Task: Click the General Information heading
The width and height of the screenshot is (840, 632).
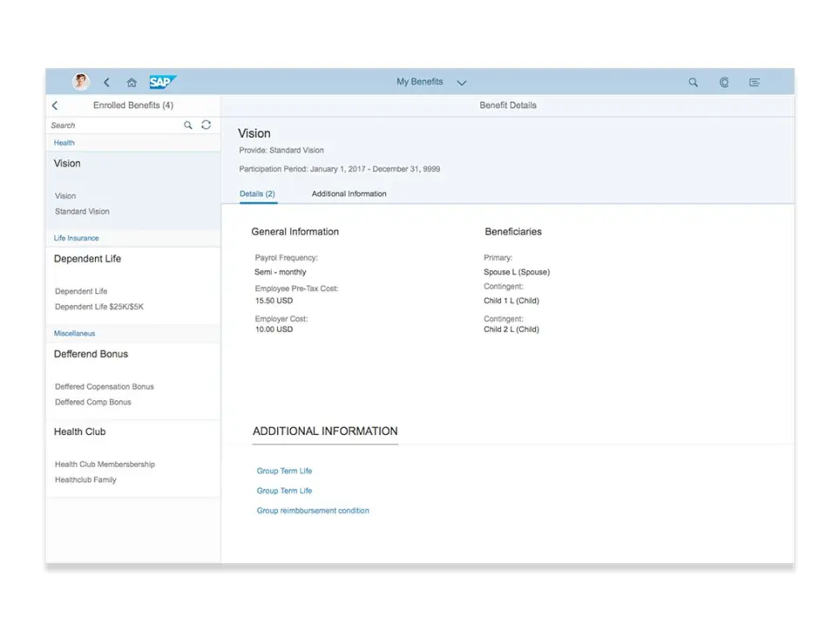Action: [295, 232]
